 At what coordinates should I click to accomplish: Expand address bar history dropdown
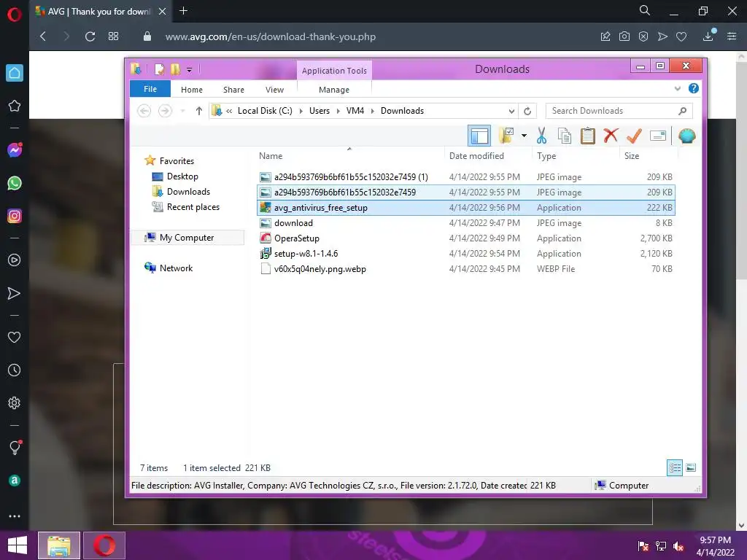[511, 111]
